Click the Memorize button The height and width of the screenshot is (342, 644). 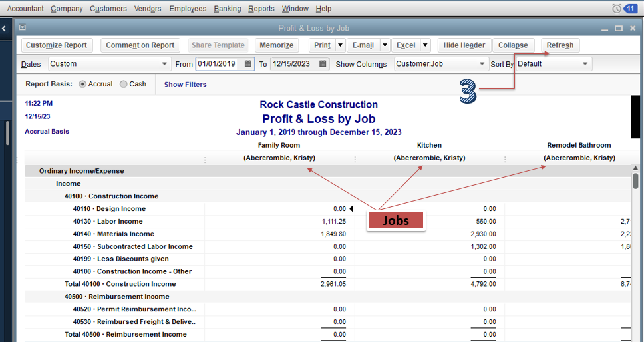click(x=277, y=45)
